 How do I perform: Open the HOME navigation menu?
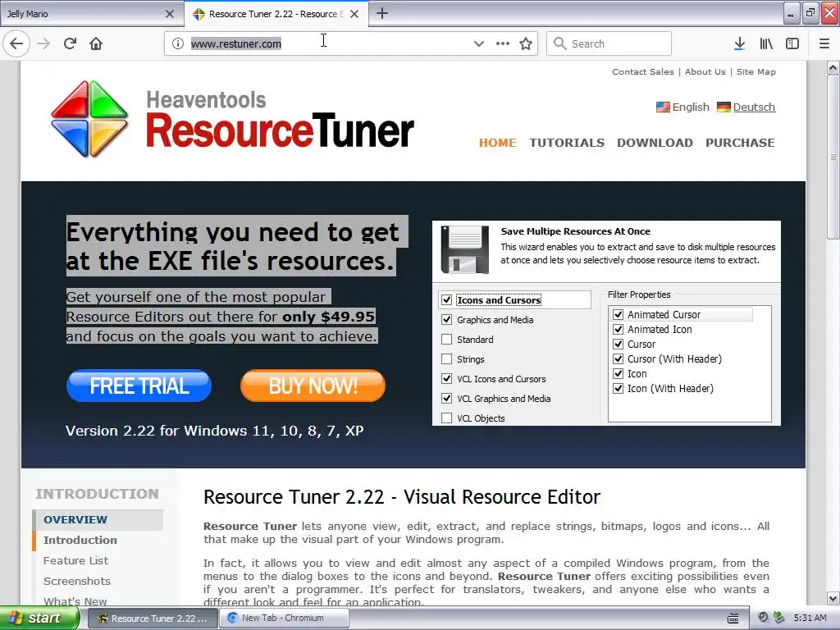[498, 143]
